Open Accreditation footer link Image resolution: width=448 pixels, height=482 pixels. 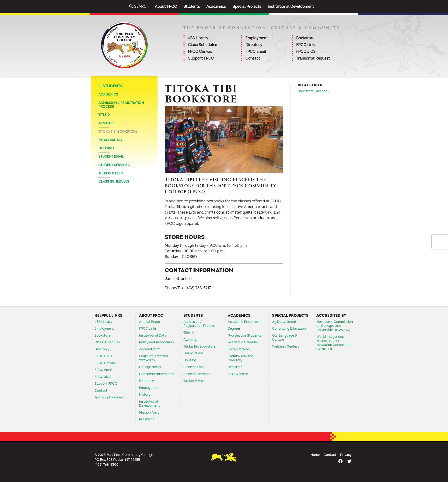tap(149, 349)
